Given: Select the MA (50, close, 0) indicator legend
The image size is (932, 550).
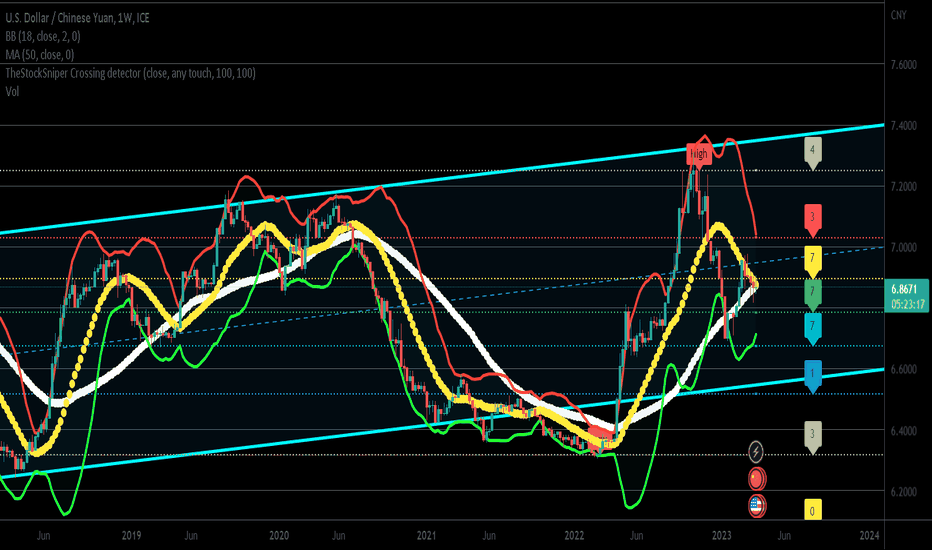Looking at the screenshot, I should click(40, 55).
